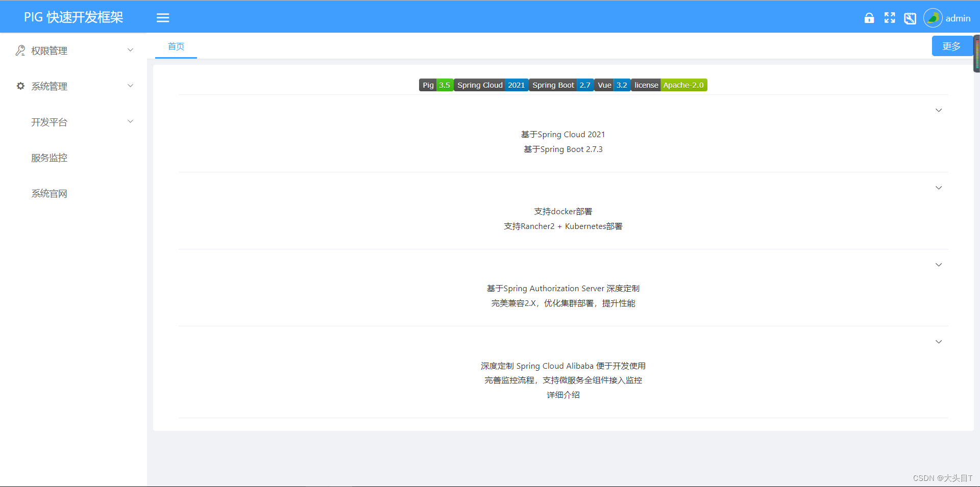Select the 系统管理 gear icon
980x487 pixels.
20,86
